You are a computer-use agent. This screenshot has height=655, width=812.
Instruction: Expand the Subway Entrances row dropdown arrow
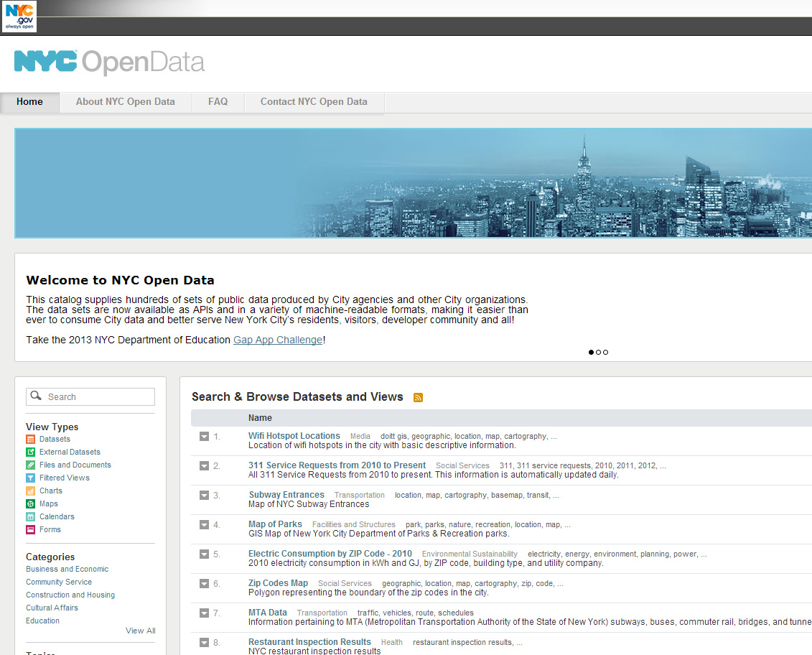coord(204,496)
